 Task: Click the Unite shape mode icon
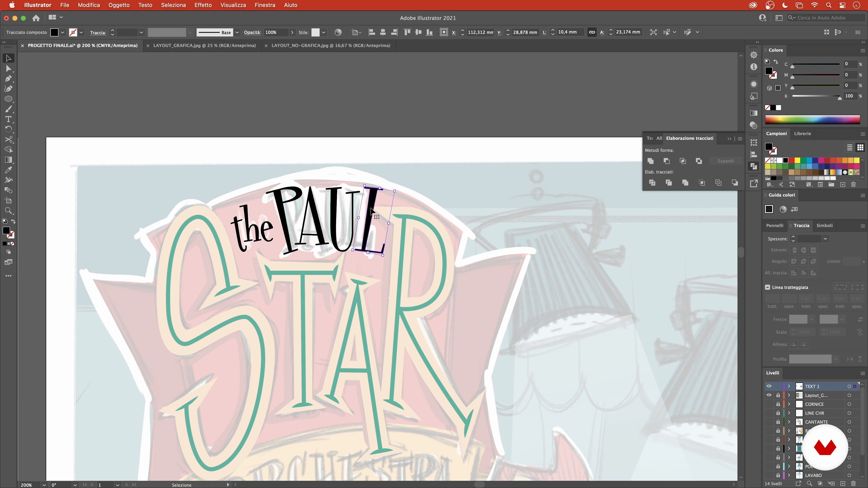coord(651,161)
